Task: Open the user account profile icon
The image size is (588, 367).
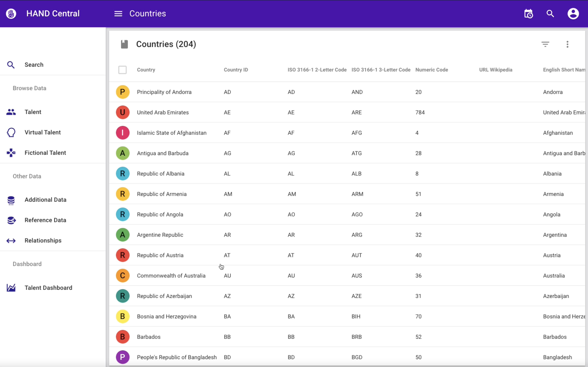Action: click(573, 14)
